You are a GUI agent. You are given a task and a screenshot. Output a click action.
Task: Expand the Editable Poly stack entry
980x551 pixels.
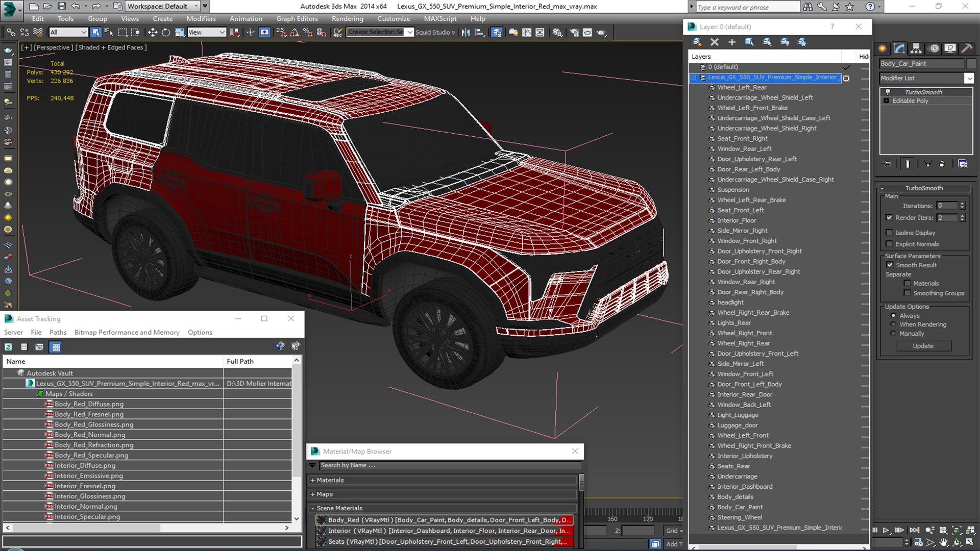click(887, 101)
